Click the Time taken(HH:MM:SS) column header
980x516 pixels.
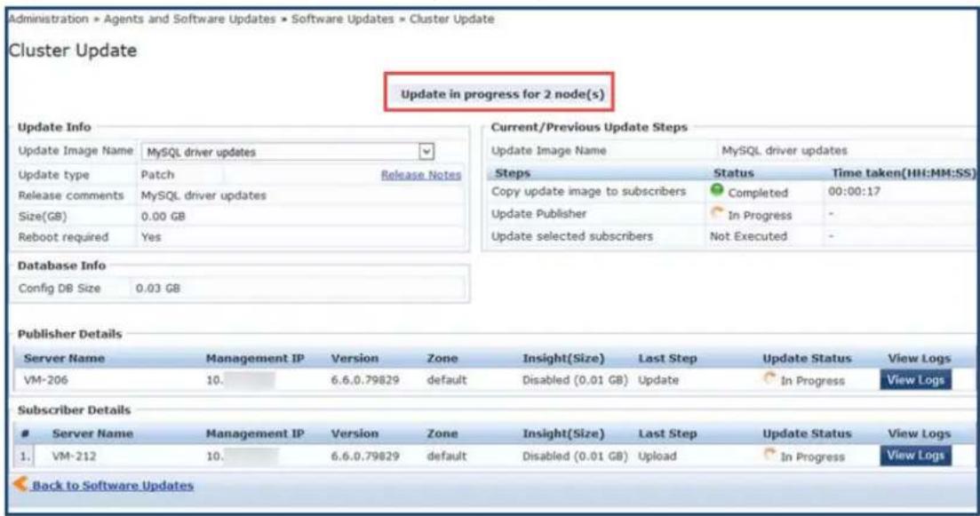[x=903, y=173]
